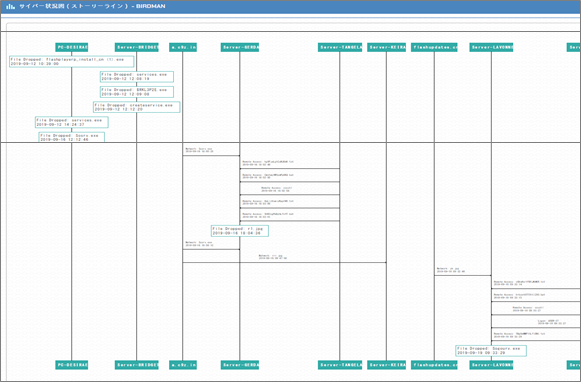Select the top PC-DESIRAE node label
This screenshot has height=386, width=583.
pos(72,47)
